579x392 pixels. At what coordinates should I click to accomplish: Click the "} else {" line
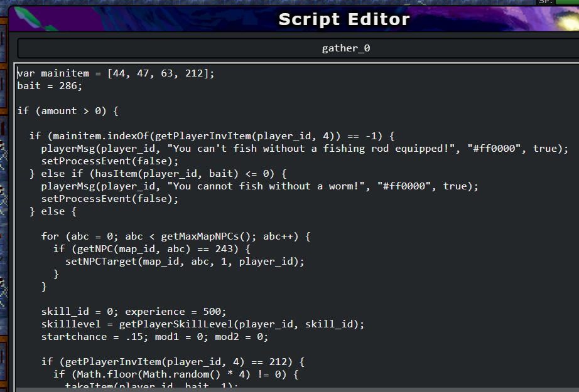click(x=53, y=211)
